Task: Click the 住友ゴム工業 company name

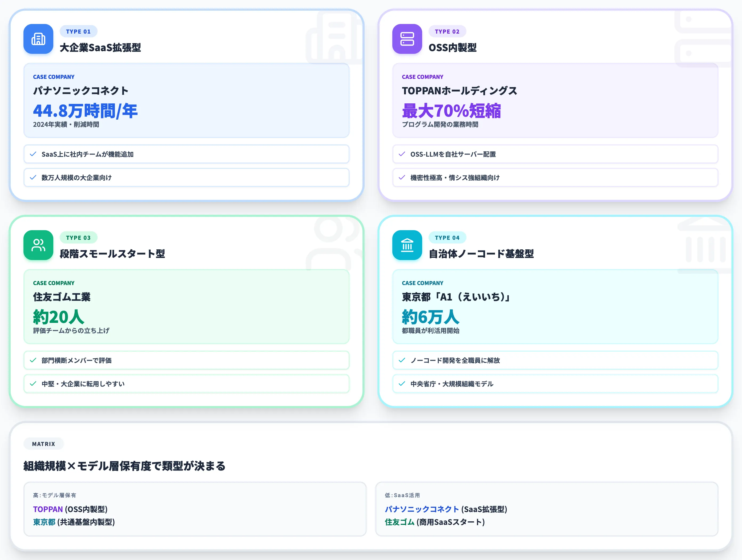Action: coord(62,297)
